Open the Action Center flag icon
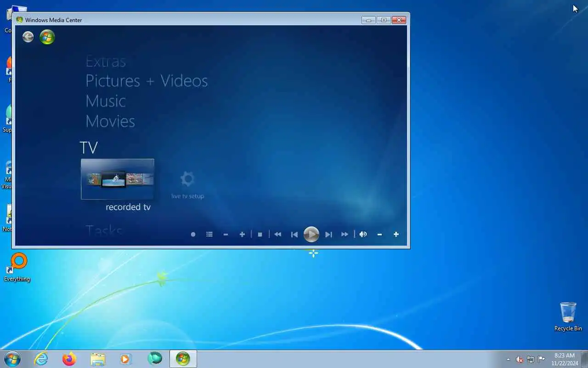The width and height of the screenshot is (588, 368). click(x=542, y=359)
